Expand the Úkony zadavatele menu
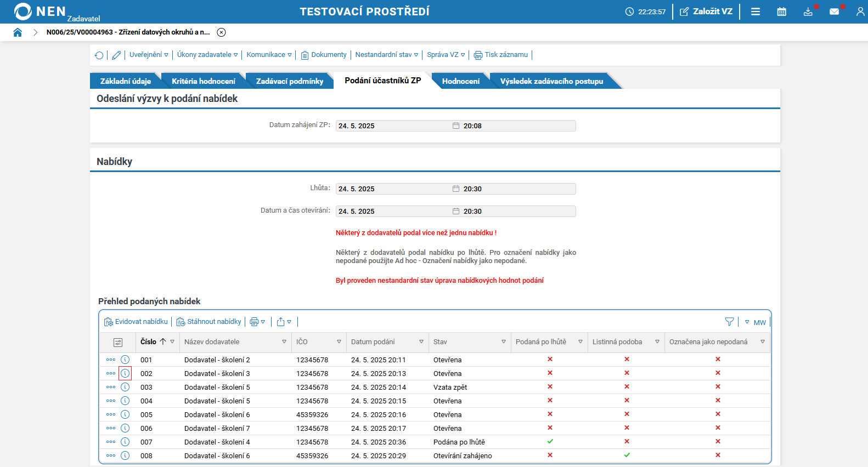Viewport: 868px width, 467px height. pos(207,55)
